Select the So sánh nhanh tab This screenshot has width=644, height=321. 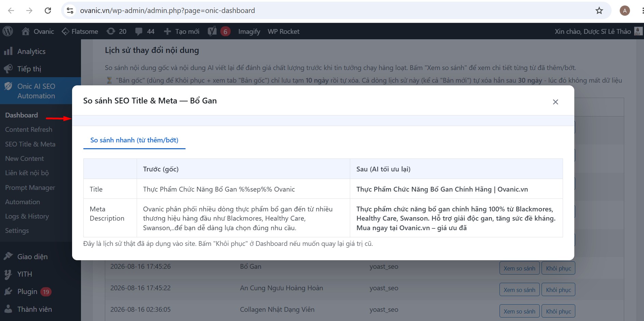(134, 140)
